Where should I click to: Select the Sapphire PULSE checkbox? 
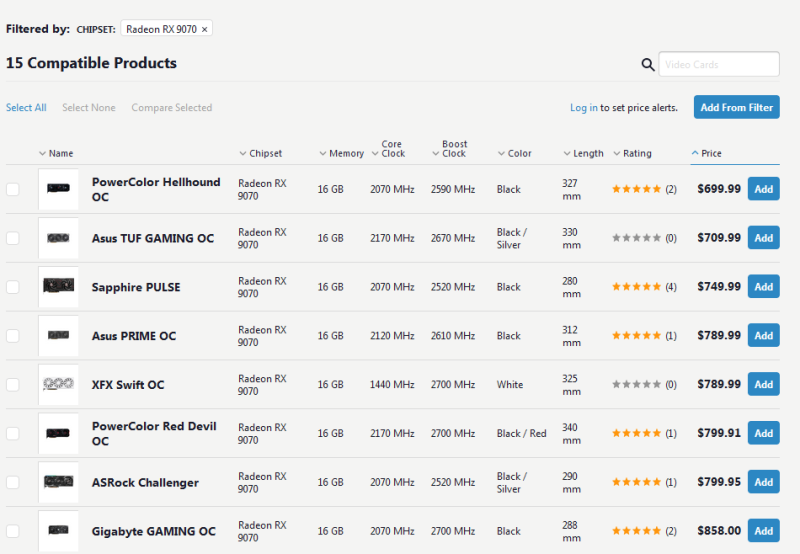pos(13,287)
